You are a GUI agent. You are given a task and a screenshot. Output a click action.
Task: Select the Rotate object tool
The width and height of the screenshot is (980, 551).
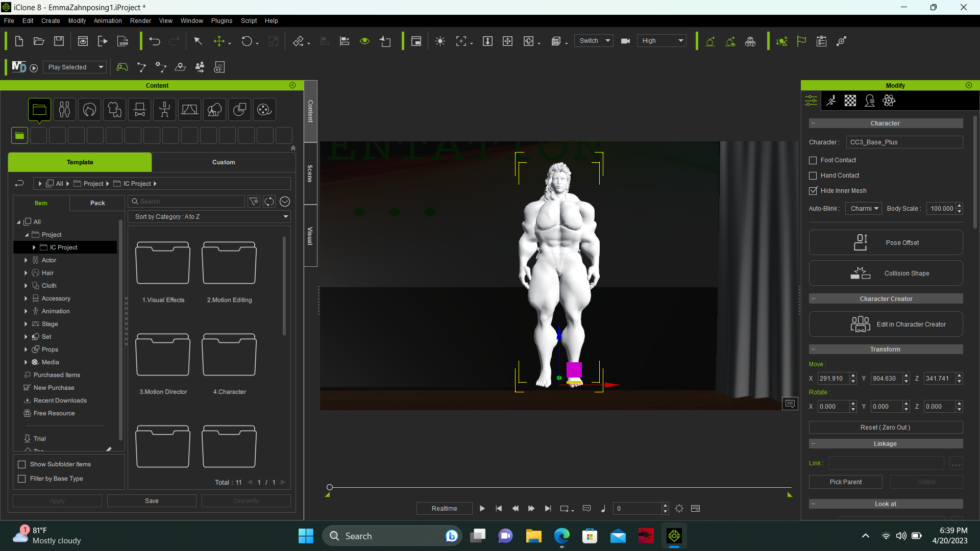[x=247, y=41]
